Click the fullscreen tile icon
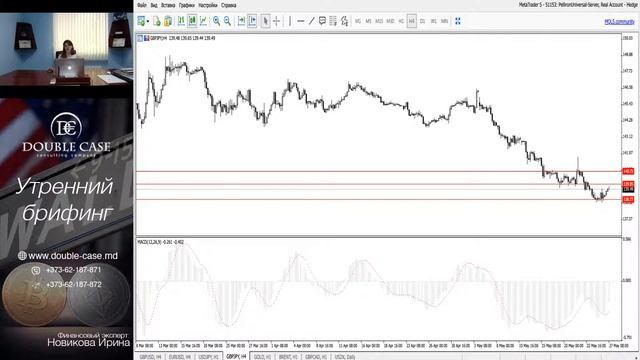 [x=458, y=21]
